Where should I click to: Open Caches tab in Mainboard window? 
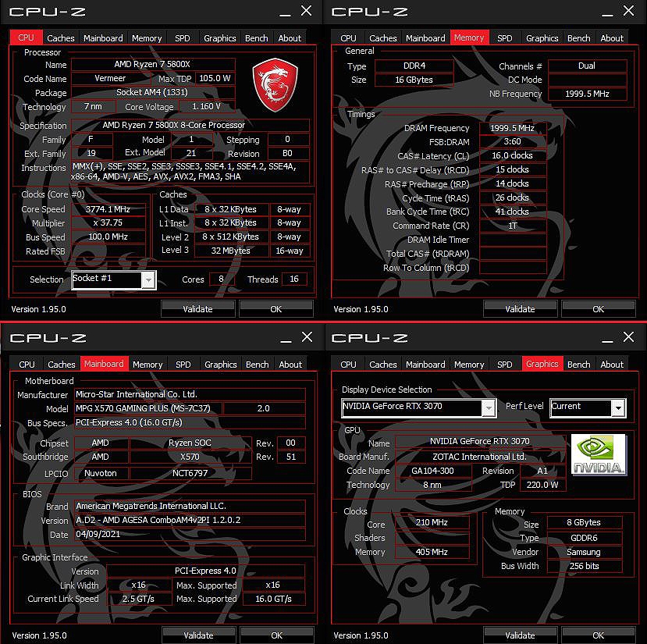62,365
